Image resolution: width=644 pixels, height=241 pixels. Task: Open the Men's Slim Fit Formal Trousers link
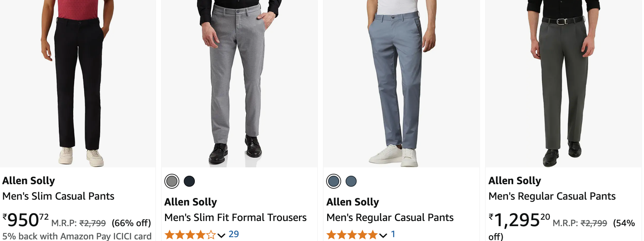click(235, 218)
